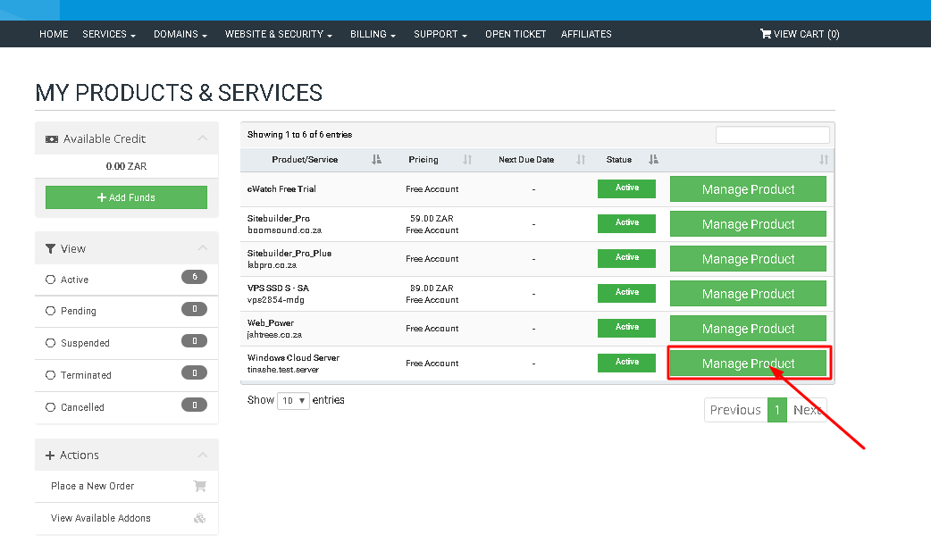The height and width of the screenshot is (560, 931).
Task: Collapse the Actions panel chevron
Action: click(x=203, y=455)
